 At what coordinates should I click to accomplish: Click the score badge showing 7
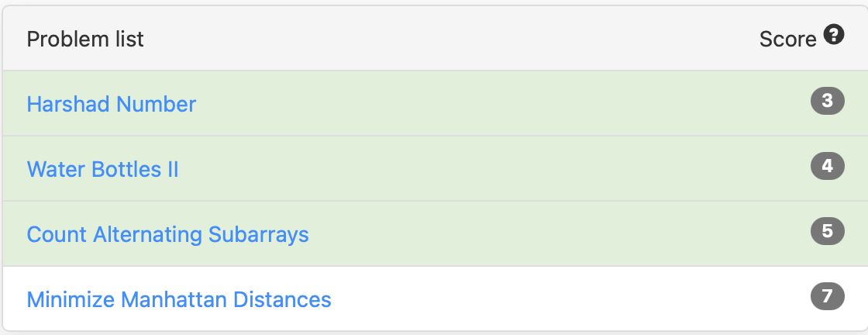828,296
